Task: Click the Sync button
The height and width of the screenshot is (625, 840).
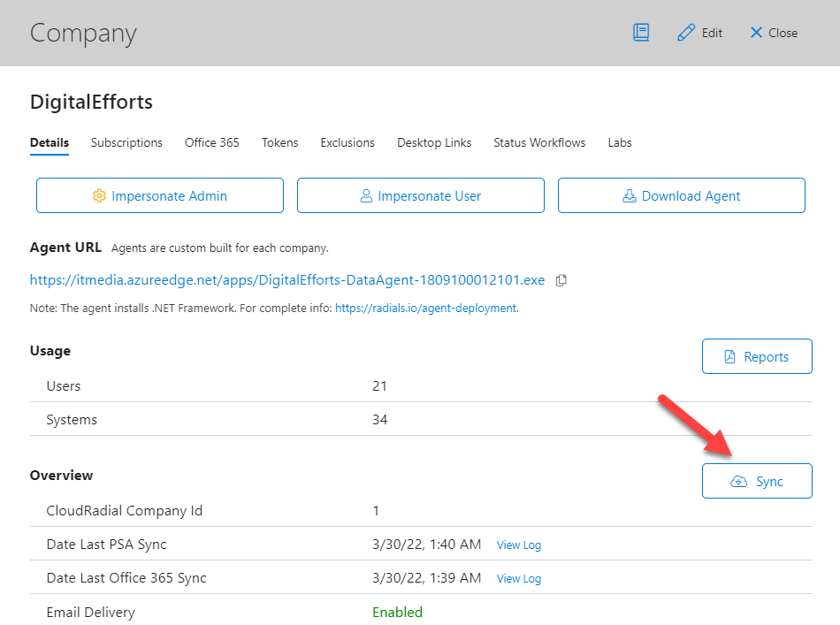Action: pyautogui.click(x=757, y=481)
